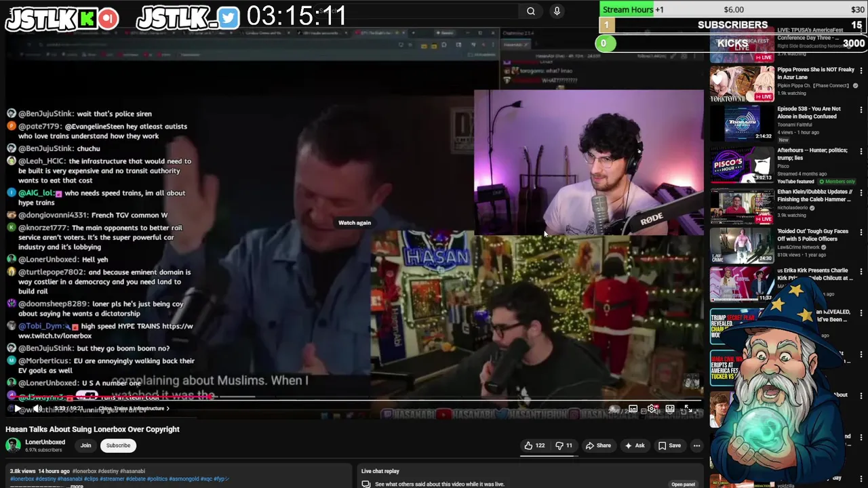Open the Pippa Azur Lane live thumbnail

742,83
